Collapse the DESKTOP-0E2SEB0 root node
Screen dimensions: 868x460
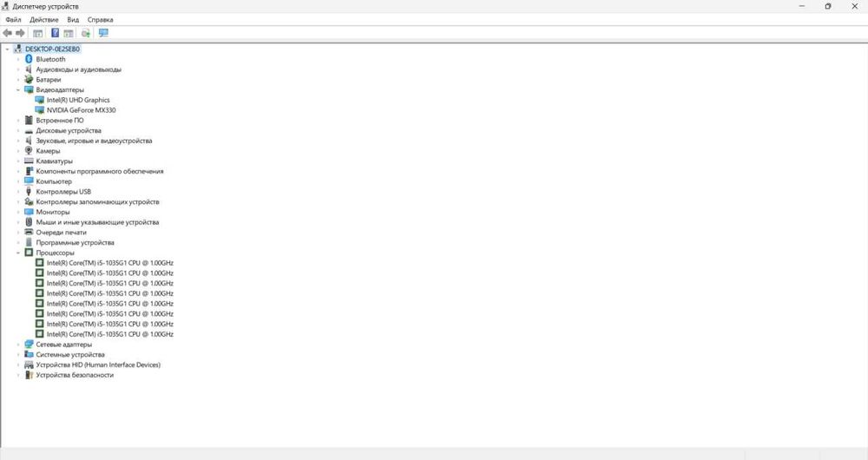[x=7, y=49]
